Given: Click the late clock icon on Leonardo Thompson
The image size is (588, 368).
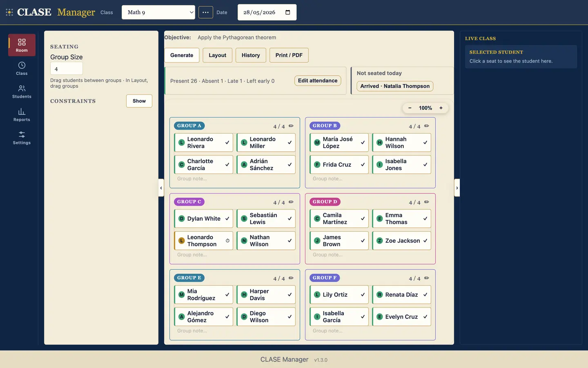Looking at the screenshot, I should (x=227, y=240).
